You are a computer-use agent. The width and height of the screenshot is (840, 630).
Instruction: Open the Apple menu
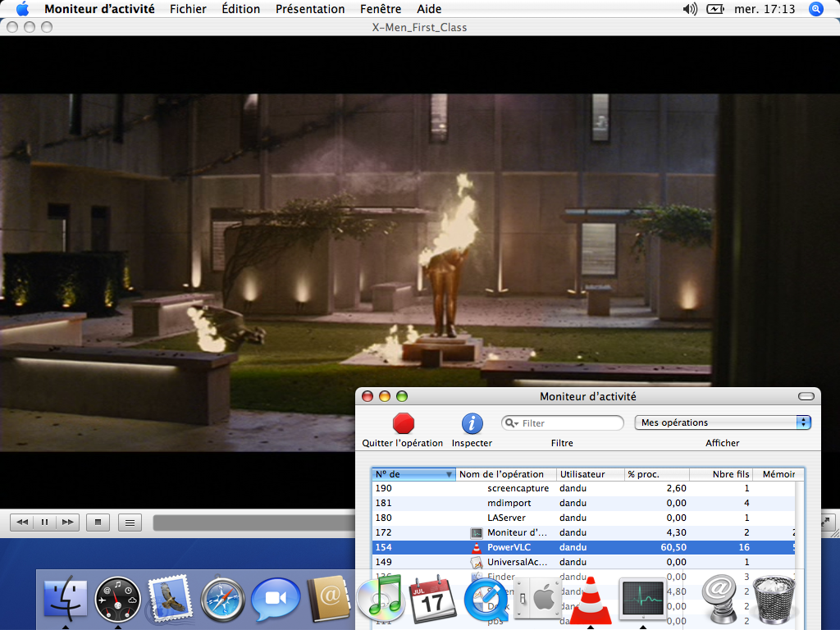pos(22,8)
